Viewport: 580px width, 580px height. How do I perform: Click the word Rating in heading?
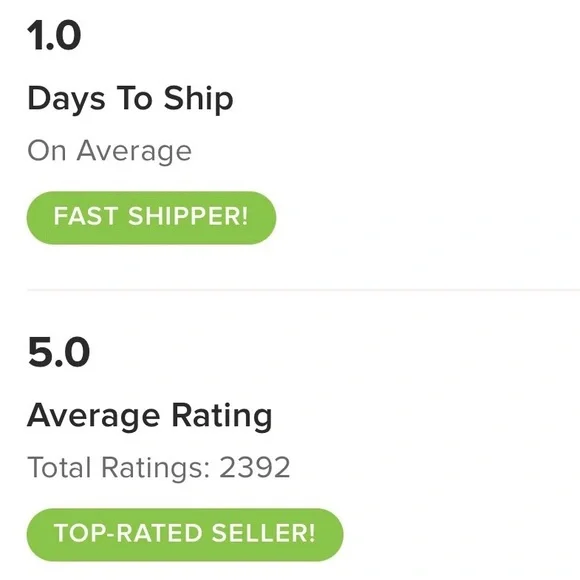(x=222, y=417)
